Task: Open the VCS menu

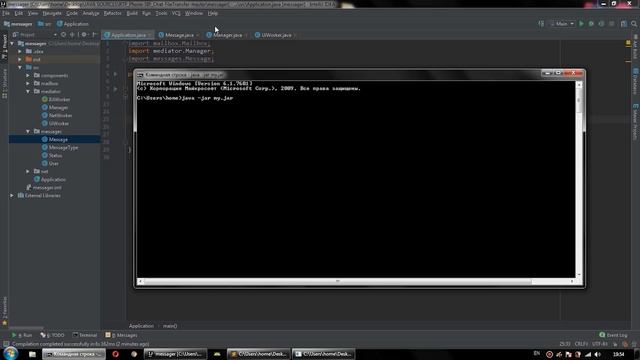Action: (176, 13)
